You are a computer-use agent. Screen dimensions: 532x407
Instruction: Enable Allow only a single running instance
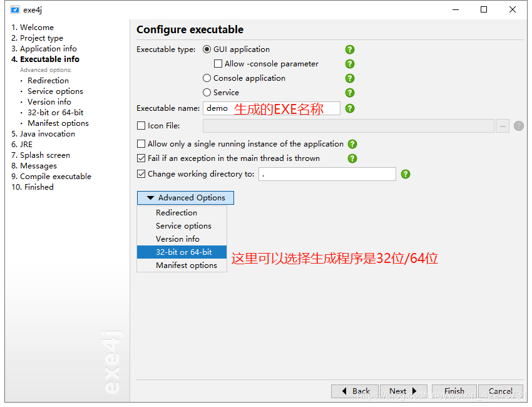tap(141, 144)
